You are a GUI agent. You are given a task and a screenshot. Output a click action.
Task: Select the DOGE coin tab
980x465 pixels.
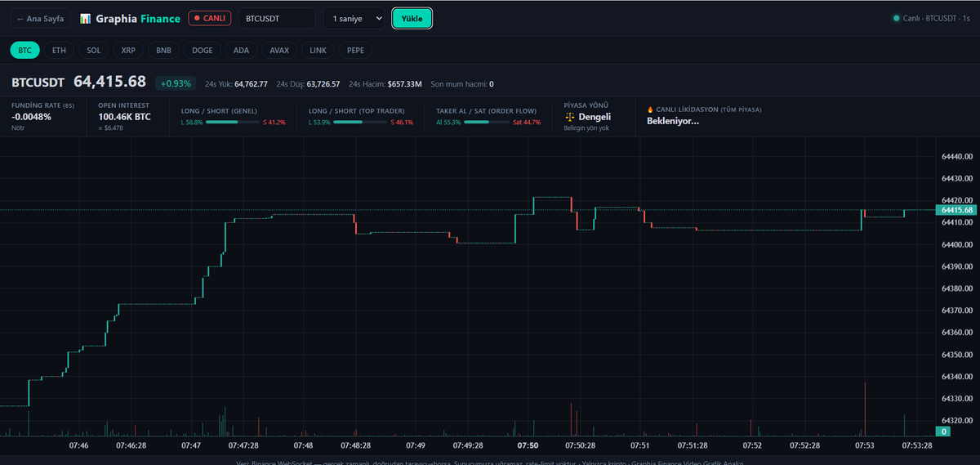(202, 50)
